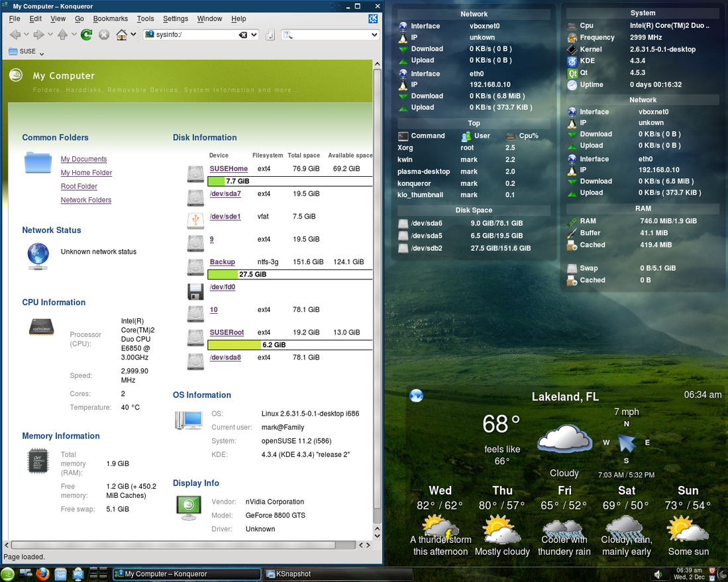Open the Home button dropdown arrow
Screen dimensions: 728x582
pos(133,35)
